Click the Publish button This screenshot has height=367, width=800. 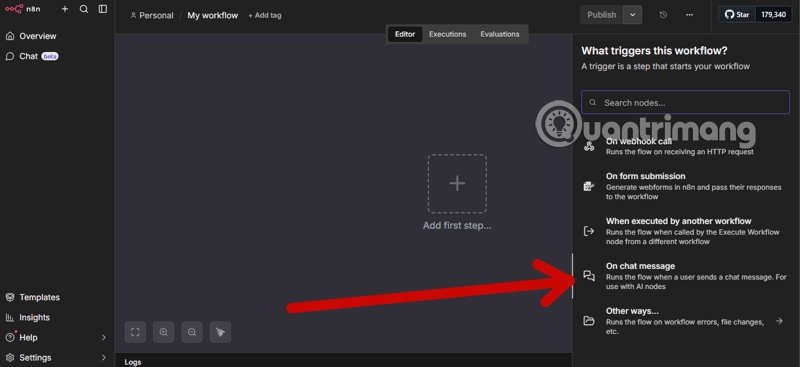coord(602,15)
